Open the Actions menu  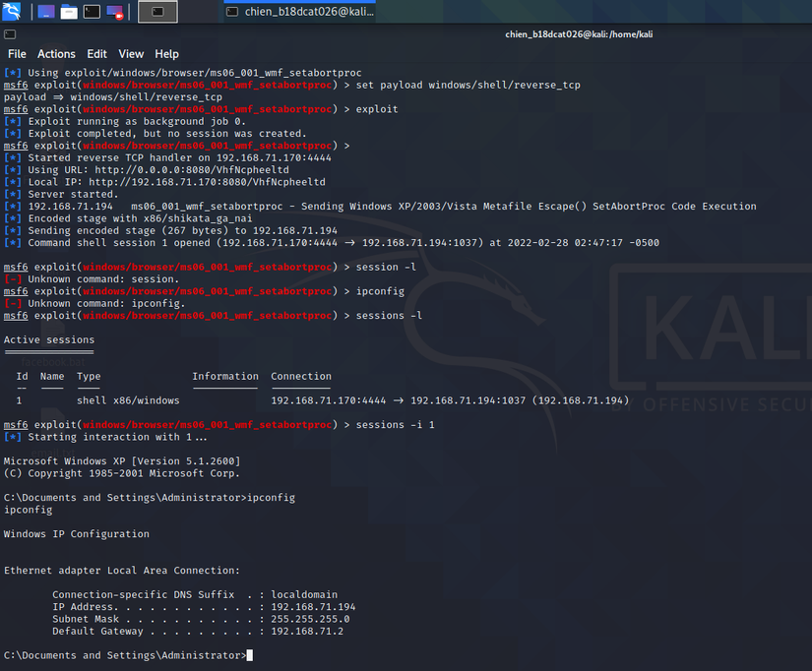(56, 54)
